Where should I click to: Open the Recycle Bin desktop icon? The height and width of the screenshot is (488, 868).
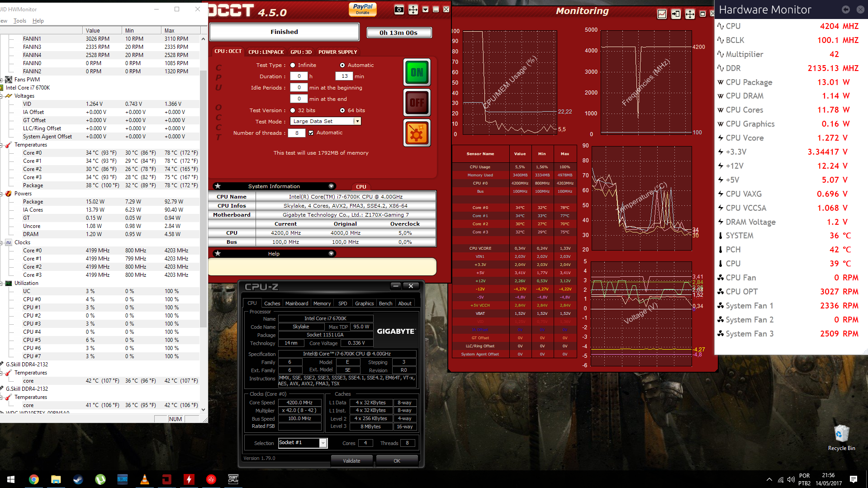tap(841, 437)
